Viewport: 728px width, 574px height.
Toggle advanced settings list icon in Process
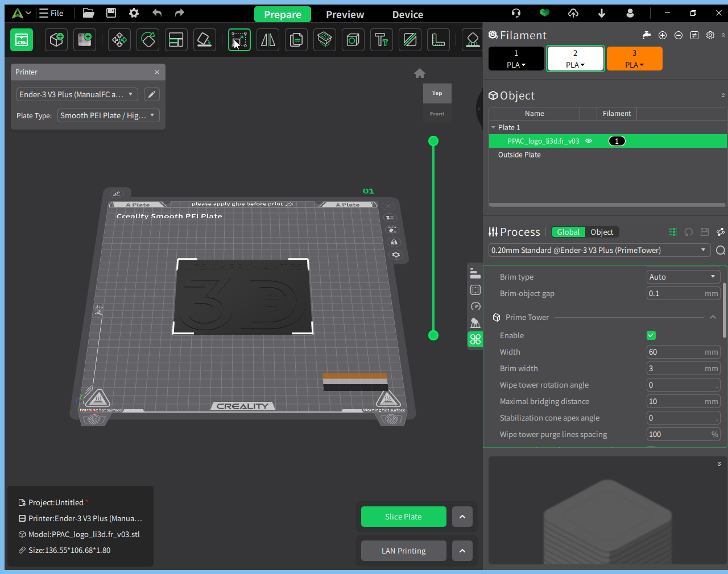coord(673,232)
